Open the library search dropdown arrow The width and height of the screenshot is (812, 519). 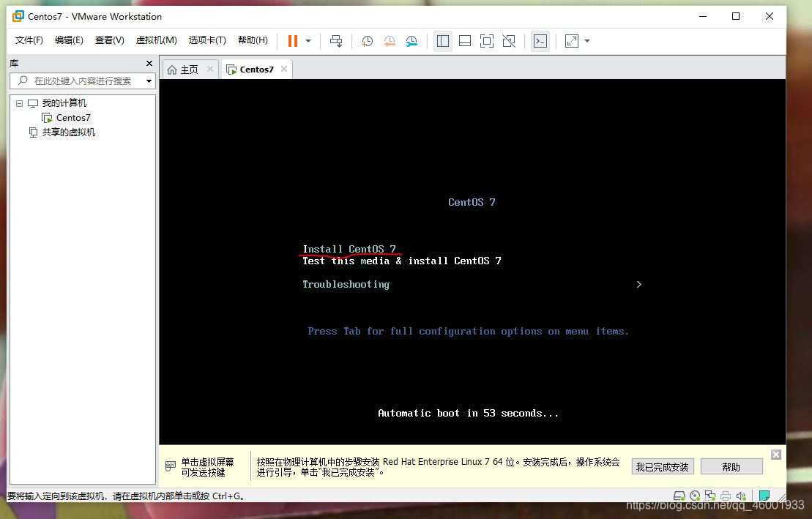[x=149, y=81]
